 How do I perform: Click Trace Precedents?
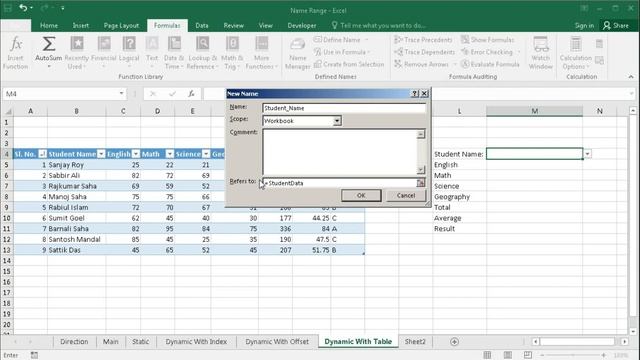coord(423,40)
